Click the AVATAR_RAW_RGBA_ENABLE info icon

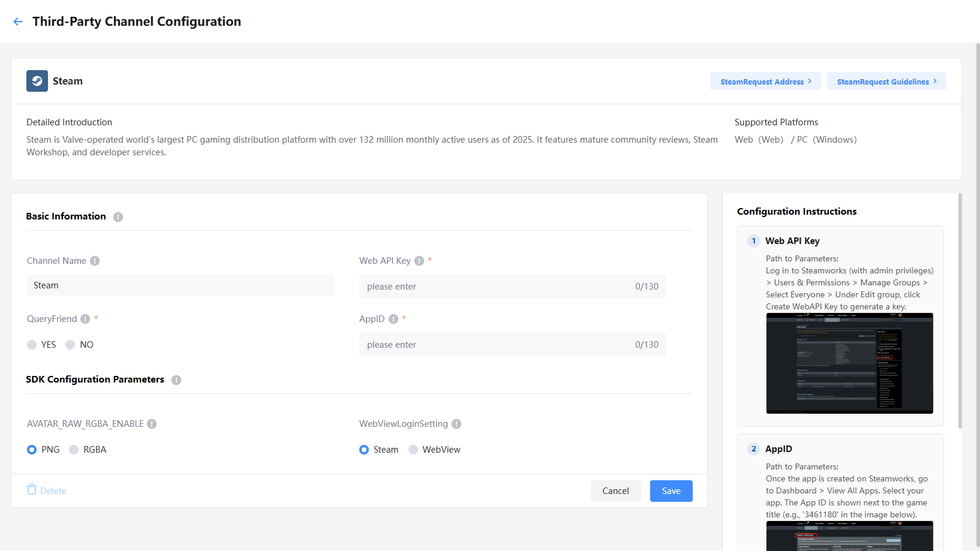(152, 424)
